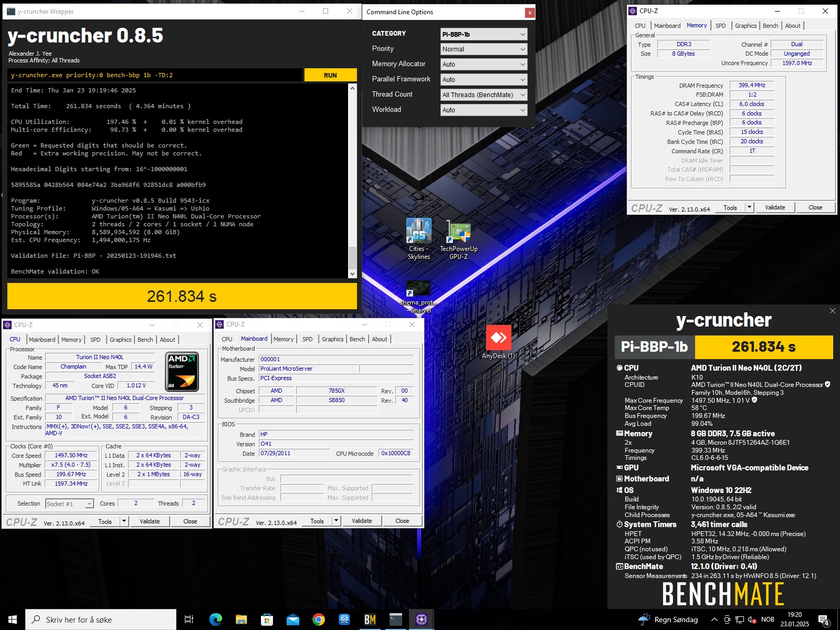This screenshot has width=840, height=630.
Task: Open TechPowerUp GPU-Z desktop shortcut
Action: click(459, 240)
